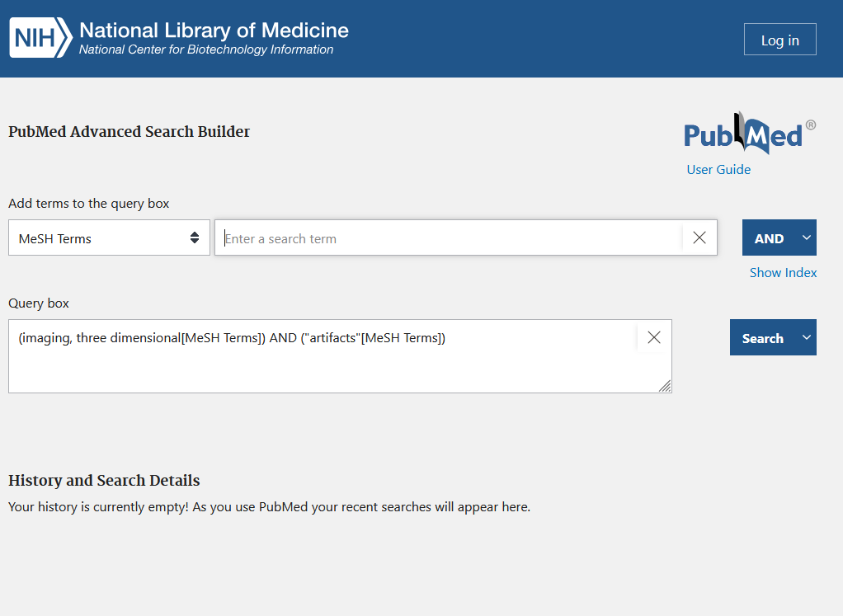Image resolution: width=843 pixels, height=616 pixels.
Task: Click the Log in button
Action: click(780, 40)
